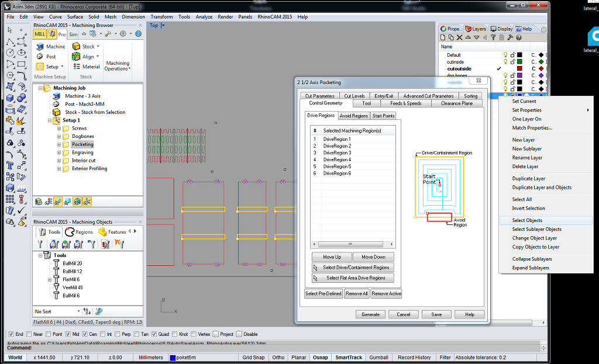Click the Cancel button in Pocketing dialog
599x364 pixels.
[404, 314]
